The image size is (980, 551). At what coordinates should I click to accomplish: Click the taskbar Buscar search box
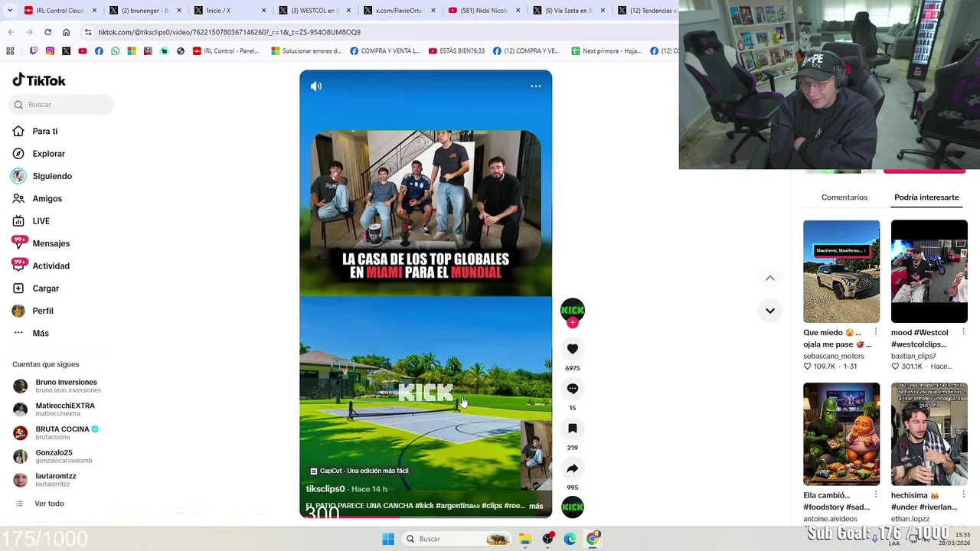pyautogui.click(x=456, y=539)
